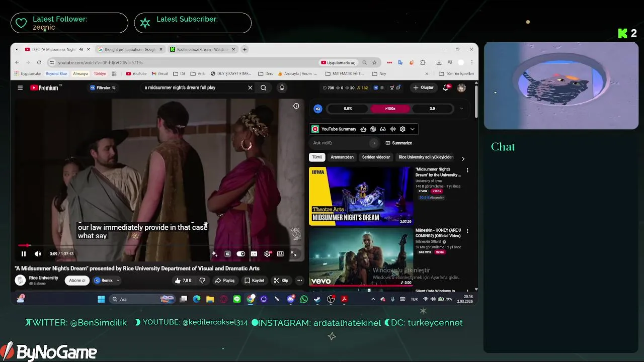Image resolution: width=644 pixels, height=362 pixels.
Task: Show more filter chips with arrow
Action: [x=463, y=158]
